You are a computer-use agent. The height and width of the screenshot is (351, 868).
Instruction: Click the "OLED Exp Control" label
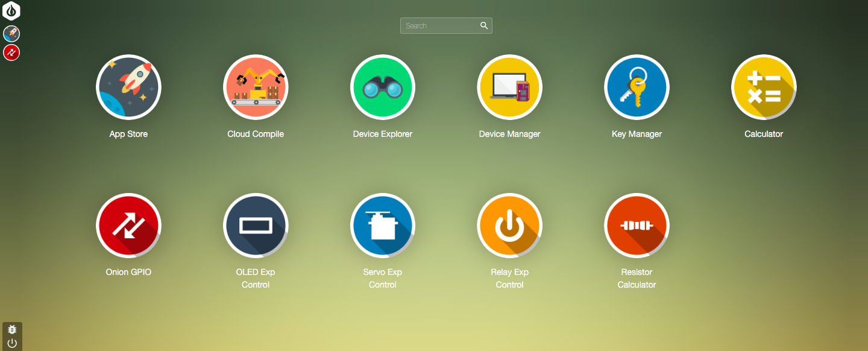256,278
